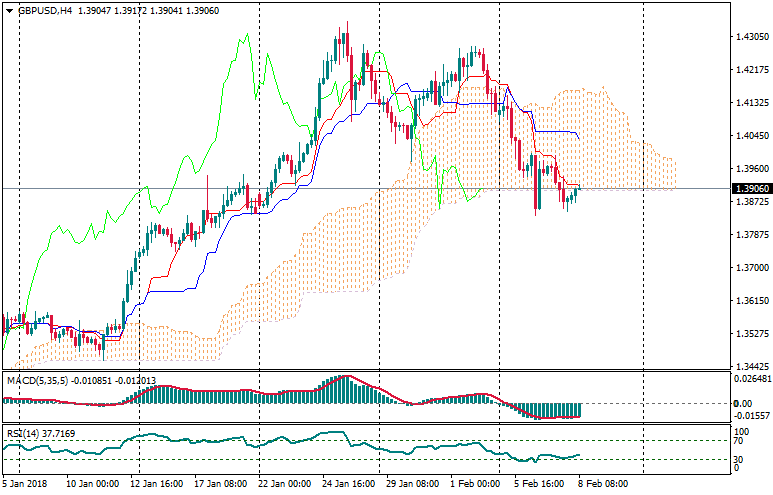Click the current price tag 1.39060
The image size is (773, 495).
coord(750,188)
